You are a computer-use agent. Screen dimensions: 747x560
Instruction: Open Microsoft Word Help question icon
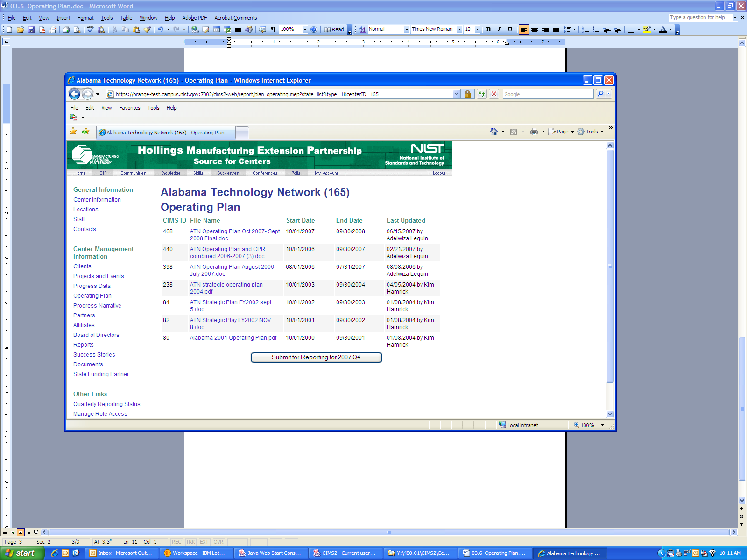[314, 29]
